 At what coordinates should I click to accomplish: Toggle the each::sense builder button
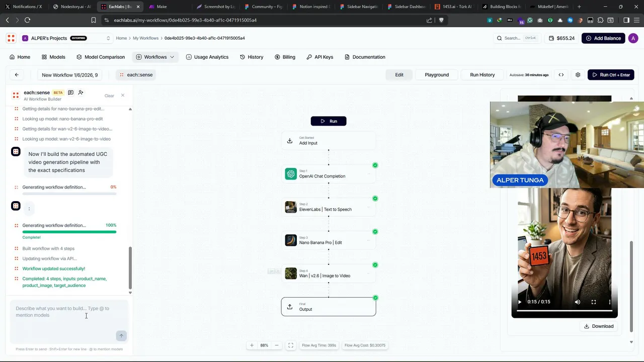tap(135, 75)
